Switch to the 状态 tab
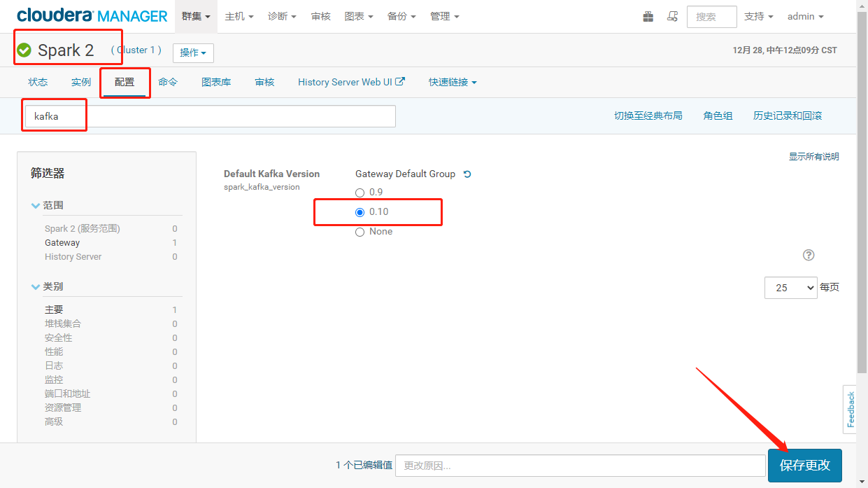The height and width of the screenshot is (488, 868). click(x=38, y=82)
